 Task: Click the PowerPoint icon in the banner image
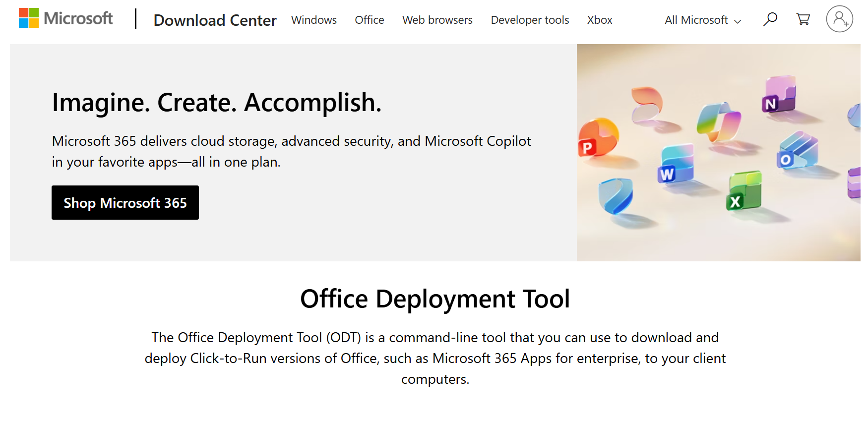598,138
